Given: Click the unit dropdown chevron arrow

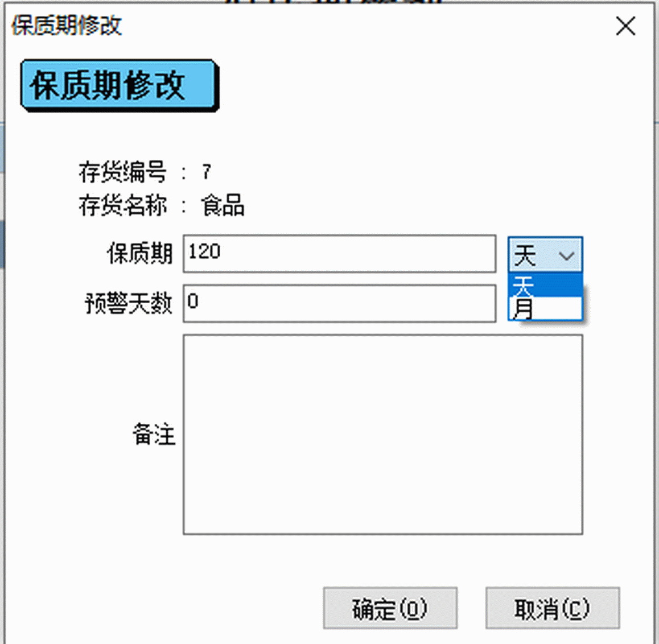Looking at the screenshot, I should tap(566, 255).
